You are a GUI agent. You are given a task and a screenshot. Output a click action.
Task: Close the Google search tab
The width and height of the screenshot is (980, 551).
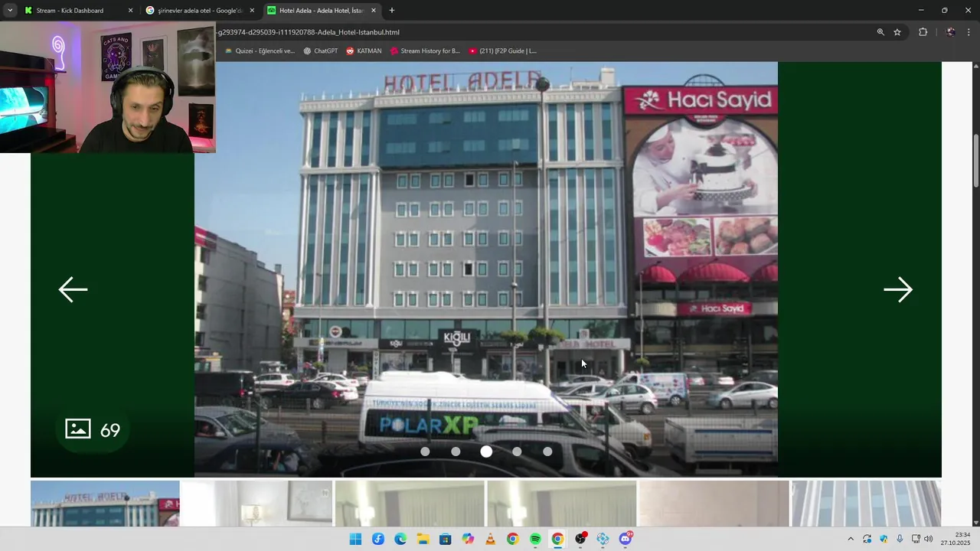(252, 11)
